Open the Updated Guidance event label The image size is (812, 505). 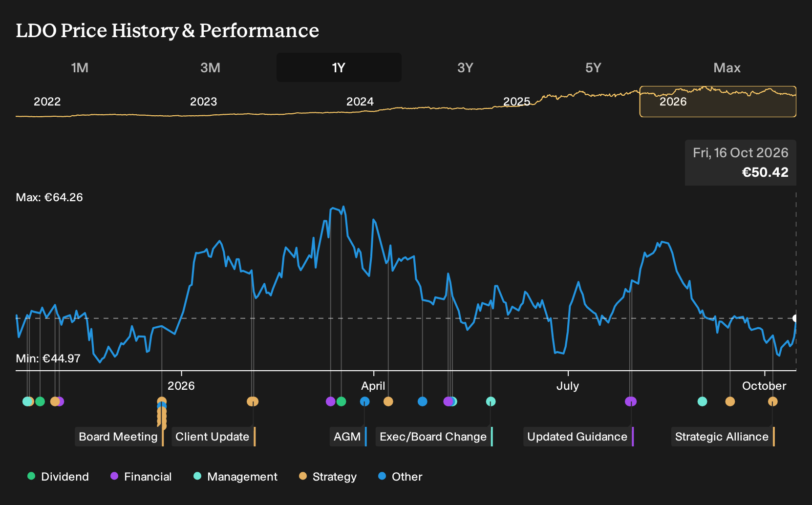577,437
